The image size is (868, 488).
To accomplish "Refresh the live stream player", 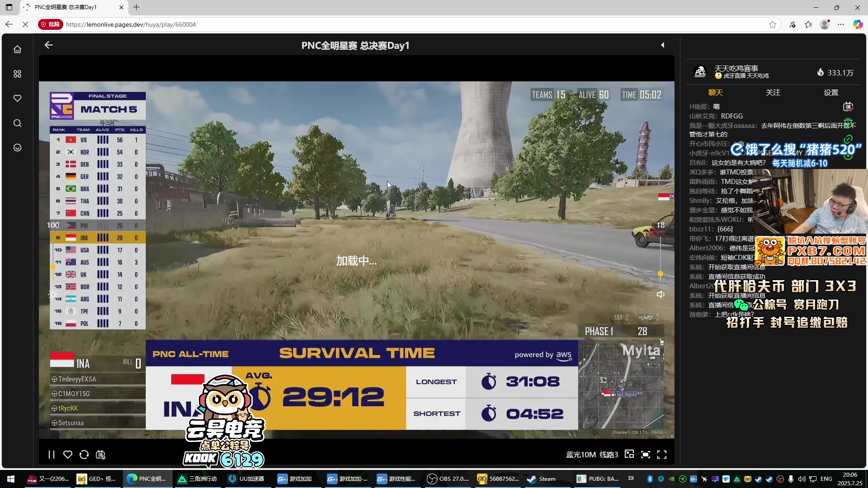I will [x=84, y=455].
